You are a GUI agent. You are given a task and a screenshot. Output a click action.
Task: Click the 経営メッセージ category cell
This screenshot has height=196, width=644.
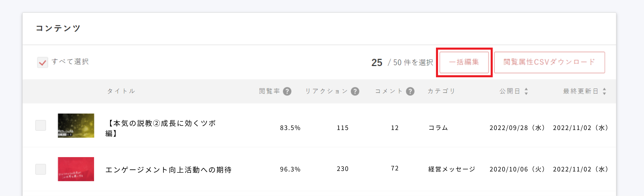click(x=452, y=169)
